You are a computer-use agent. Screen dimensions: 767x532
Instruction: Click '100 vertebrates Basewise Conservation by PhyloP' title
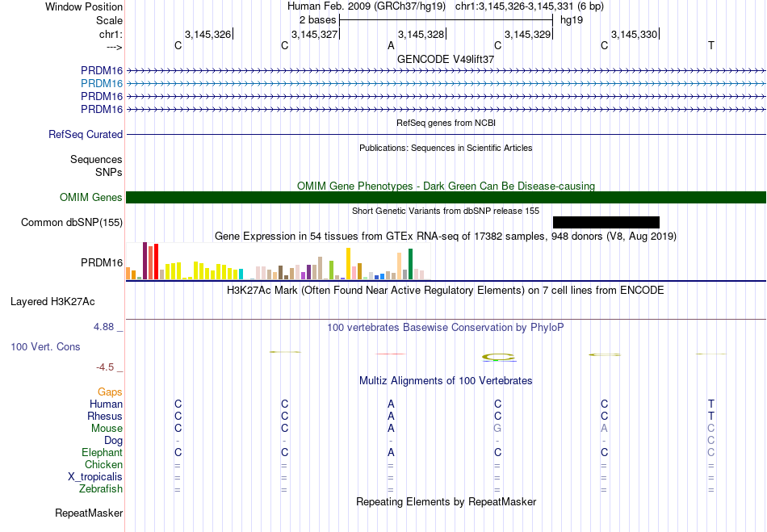coord(446,327)
